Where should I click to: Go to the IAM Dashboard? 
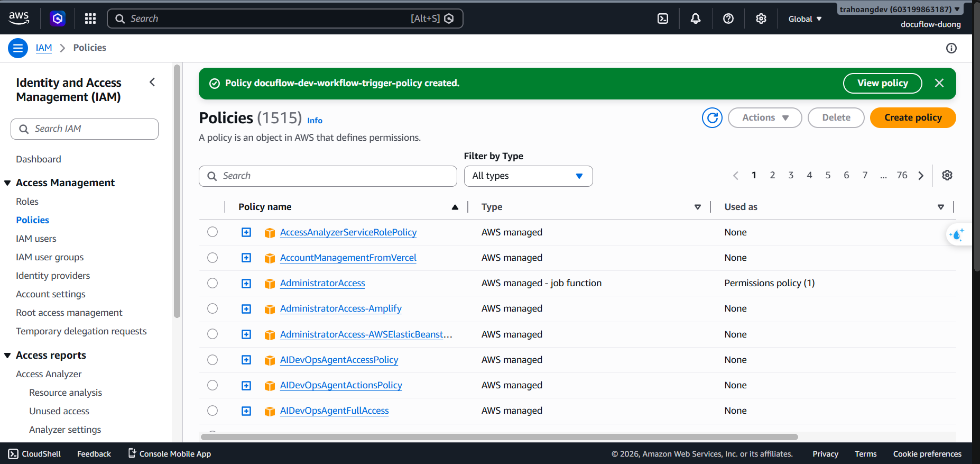(39, 159)
